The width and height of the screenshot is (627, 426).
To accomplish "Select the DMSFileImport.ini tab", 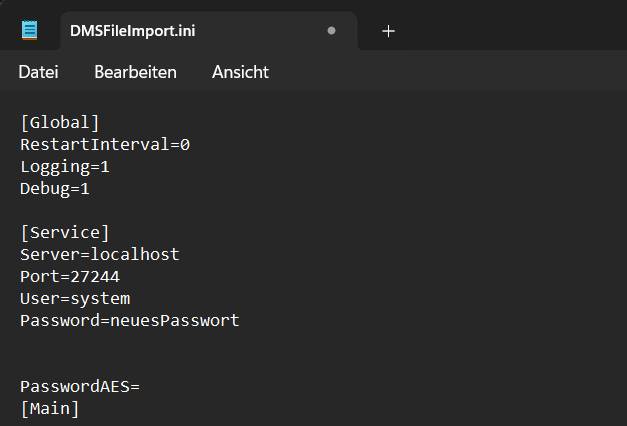I will tap(209, 31).
